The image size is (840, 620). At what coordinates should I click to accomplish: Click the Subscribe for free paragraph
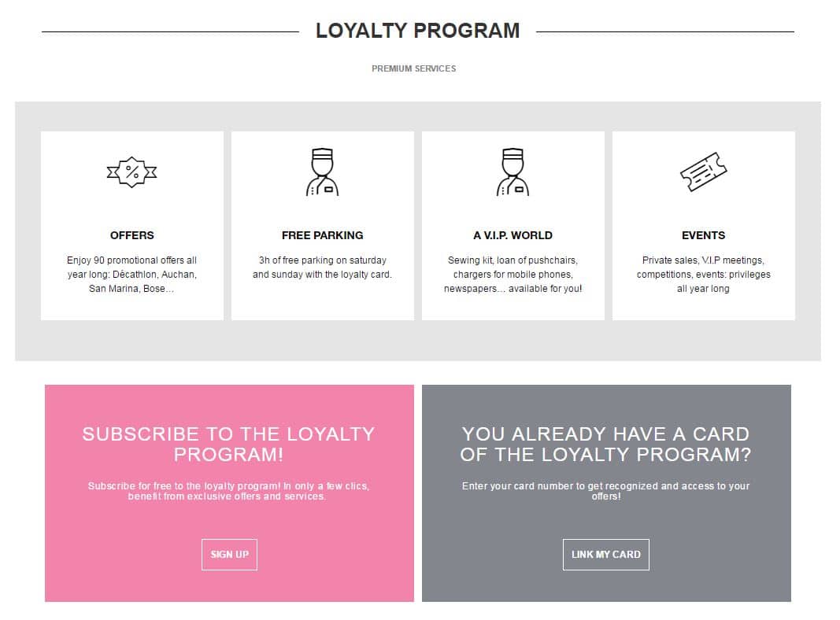click(228, 491)
